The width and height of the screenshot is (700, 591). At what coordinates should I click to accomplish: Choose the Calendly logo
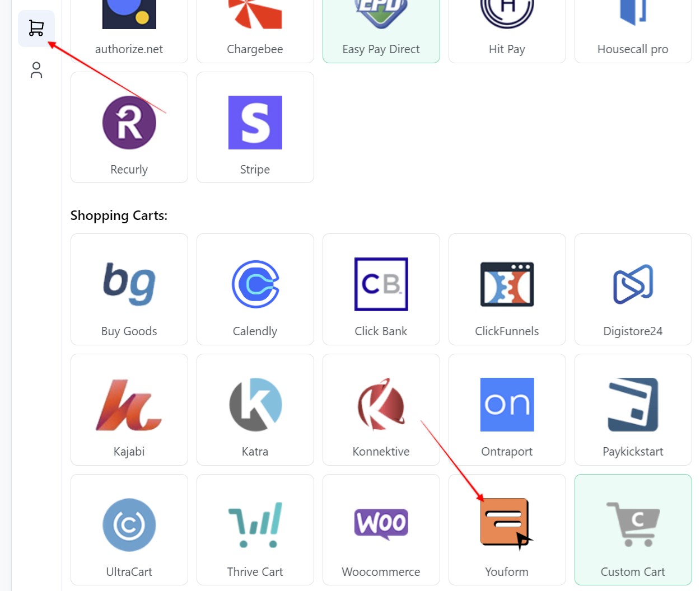[255, 284]
